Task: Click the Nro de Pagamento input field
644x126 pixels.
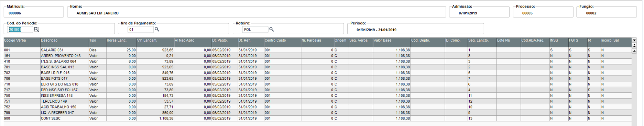Action: point(141,30)
